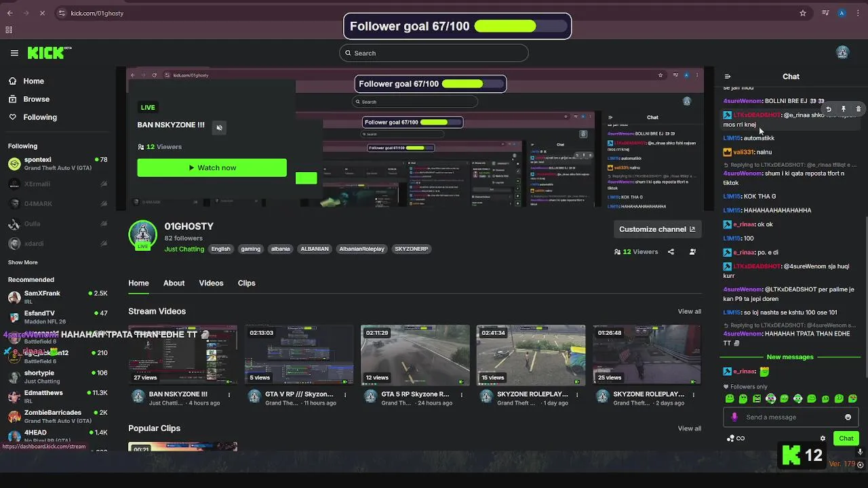Open recommended channel ZombieBarricades
868x488 pixels.
tap(58, 416)
